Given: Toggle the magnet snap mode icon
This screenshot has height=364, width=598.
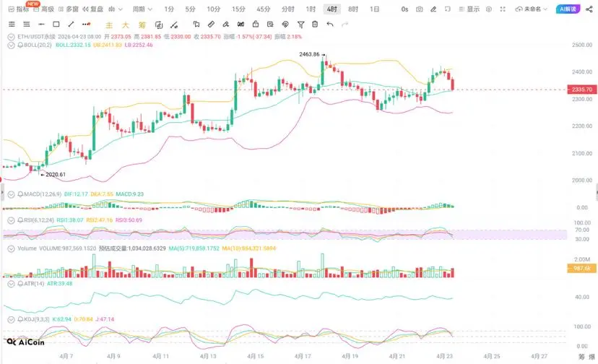Looking at the screenshot, I should [x=240, y=25].
